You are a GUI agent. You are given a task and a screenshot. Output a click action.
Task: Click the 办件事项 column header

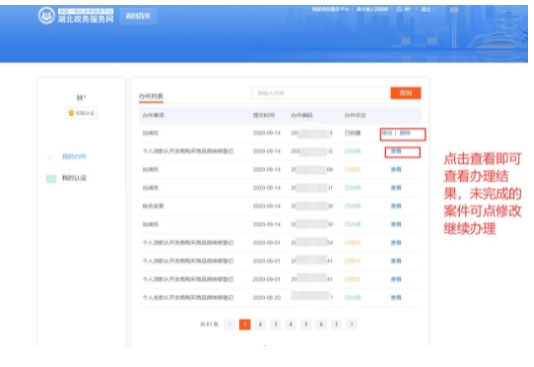click(153, 115)
